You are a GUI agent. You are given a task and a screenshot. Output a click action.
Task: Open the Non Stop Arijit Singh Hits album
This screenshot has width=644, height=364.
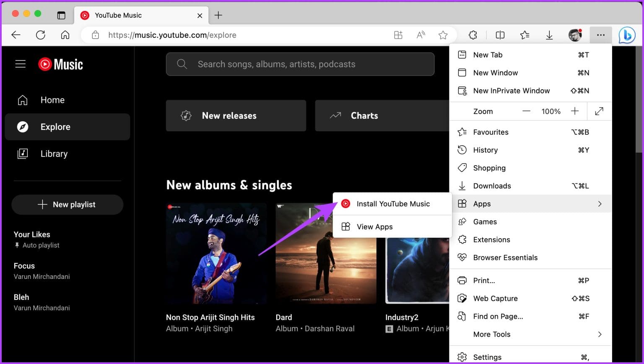point(216,253)
